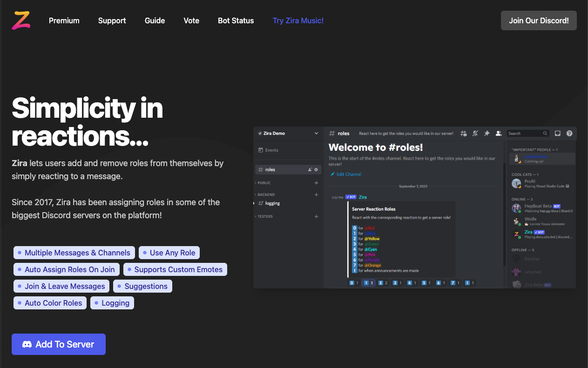The height and width of the screenshot is (368, 588).
Task: Go to Bot Status page
Action: coord(236,20)
